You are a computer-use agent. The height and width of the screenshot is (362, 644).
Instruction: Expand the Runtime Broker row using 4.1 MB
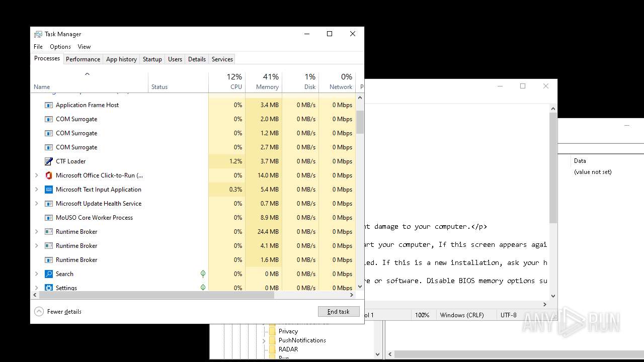(x=36, y=246)
